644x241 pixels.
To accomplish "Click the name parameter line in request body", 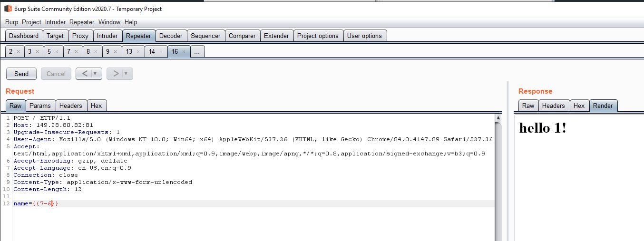I will [36, 203].
